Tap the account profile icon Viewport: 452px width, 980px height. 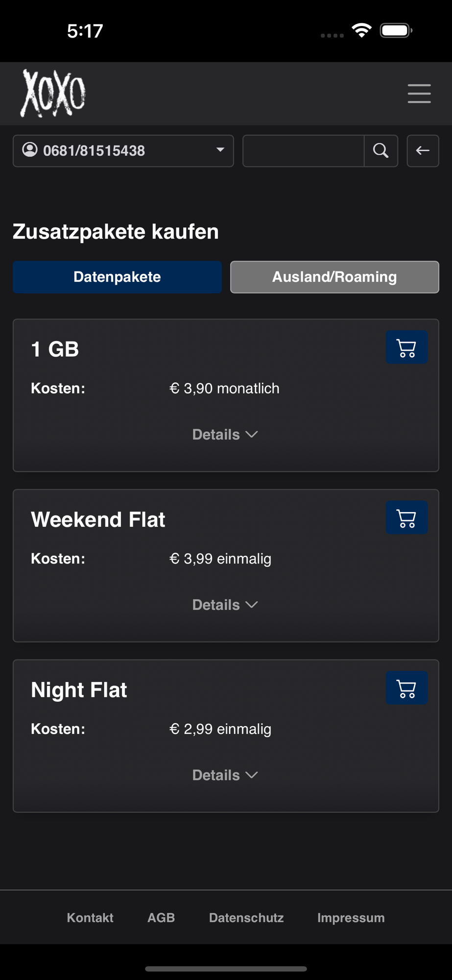click(x=30, y=150)
